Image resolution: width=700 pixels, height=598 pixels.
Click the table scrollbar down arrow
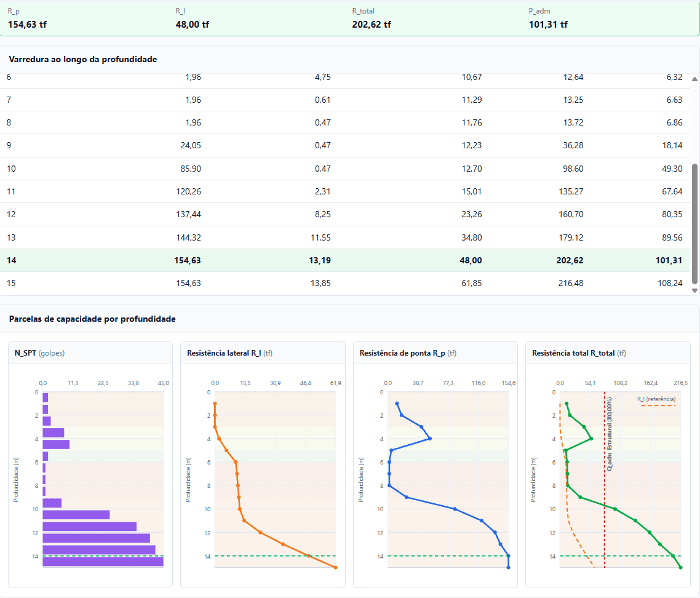(x=694, y=290)
